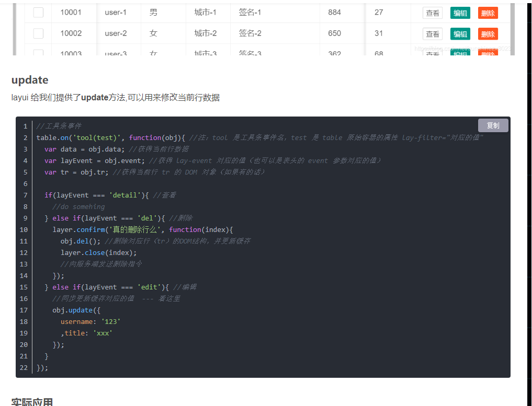Screen dimensions: 532x406
Task: Click the table's vertical scrollbar on right
Action: [512, 29]
